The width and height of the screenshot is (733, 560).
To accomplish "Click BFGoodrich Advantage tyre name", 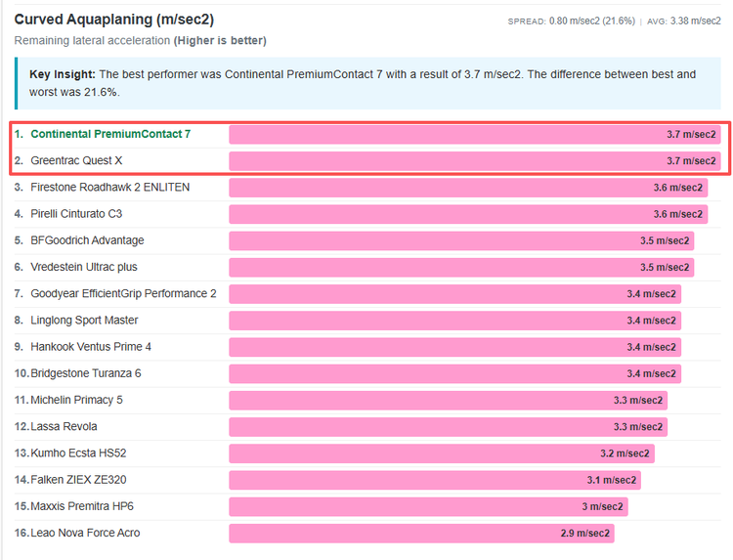I will (x=87, y=240).
